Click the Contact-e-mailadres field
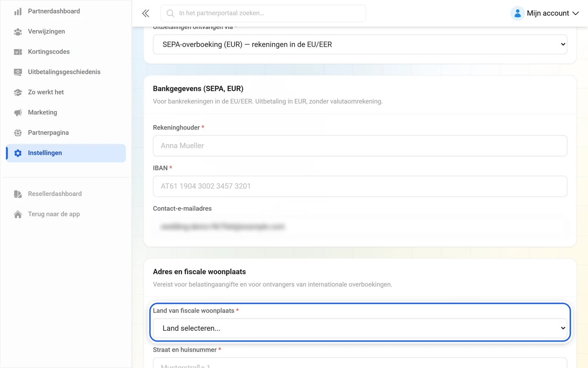 [360, 227]
